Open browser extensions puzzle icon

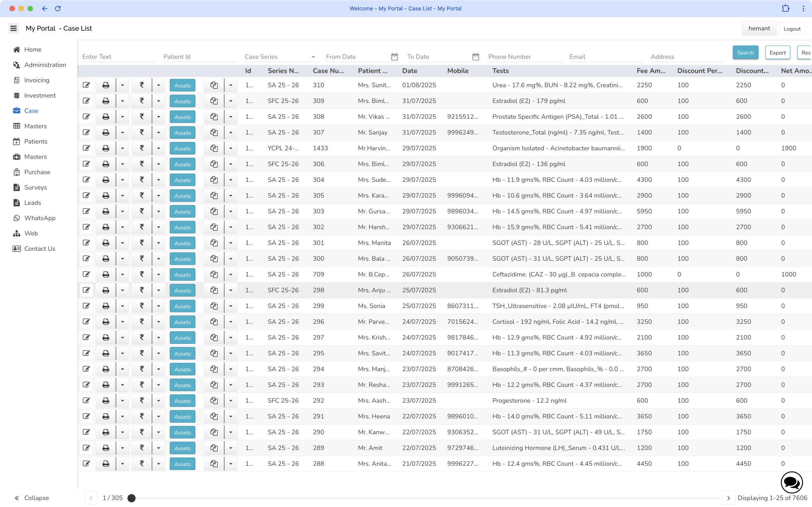click(785, 8)
